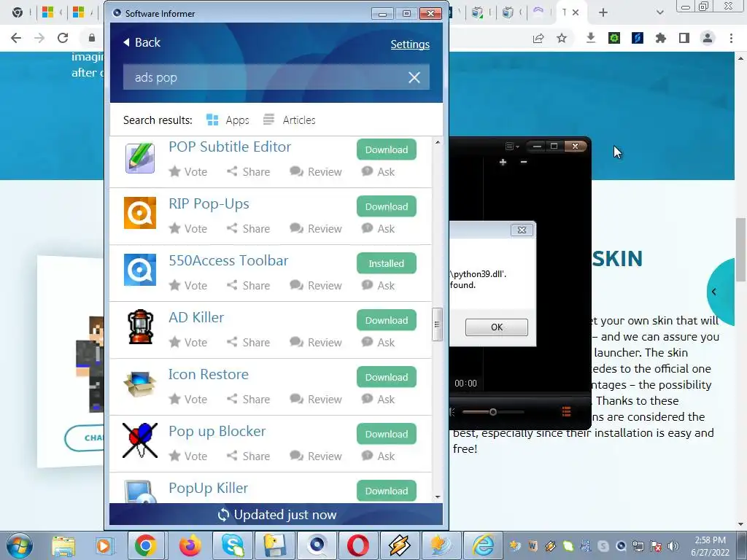747x560 pixels.
Task: Open Chrome extensions puzzle icon
Action: coord(661,38)
